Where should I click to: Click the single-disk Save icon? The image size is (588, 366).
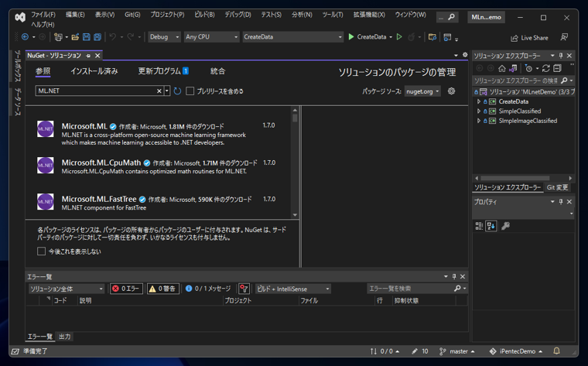point(86,36)
